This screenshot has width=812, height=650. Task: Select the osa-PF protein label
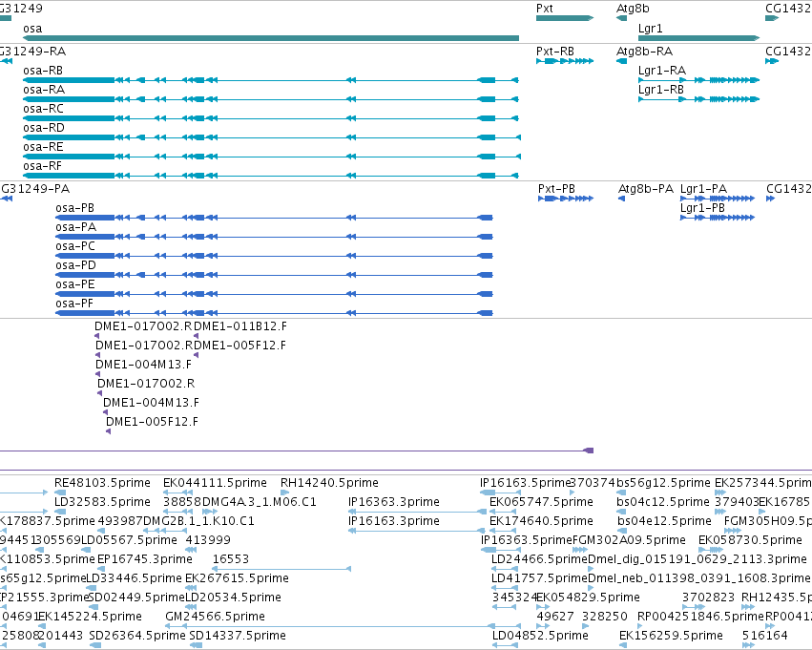click(74, 304)
